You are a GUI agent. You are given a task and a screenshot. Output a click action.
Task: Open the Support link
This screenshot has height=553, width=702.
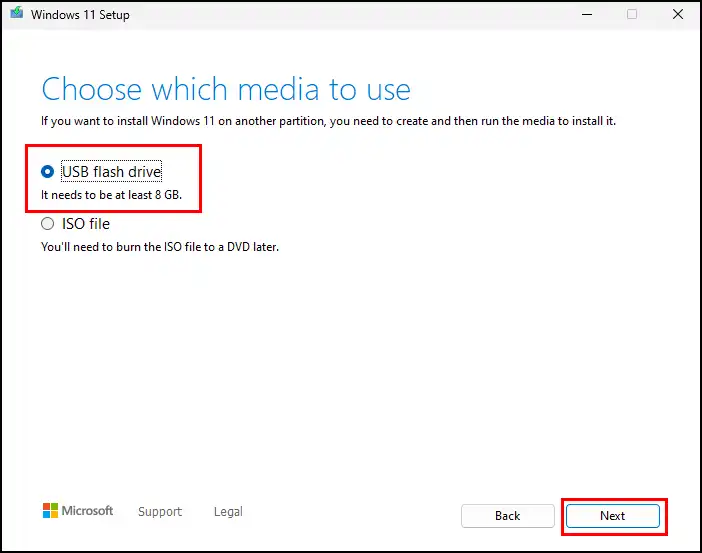(160, 511)
